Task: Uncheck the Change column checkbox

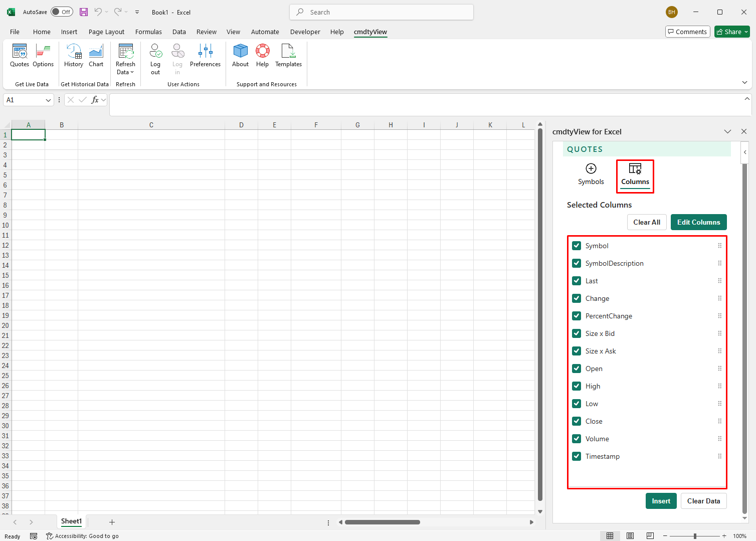Action: [x=577, y=298]
